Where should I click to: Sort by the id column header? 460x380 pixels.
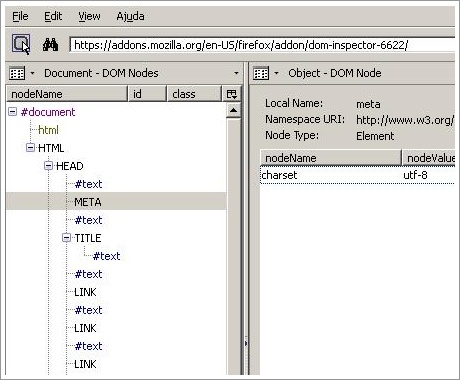(147, 94)
